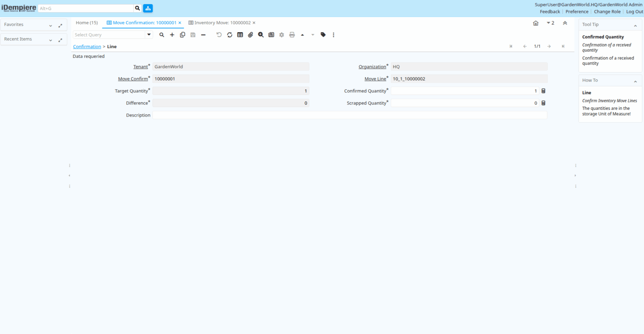Click the home icon above Tool Tip panel

click(x=535, y=23)
